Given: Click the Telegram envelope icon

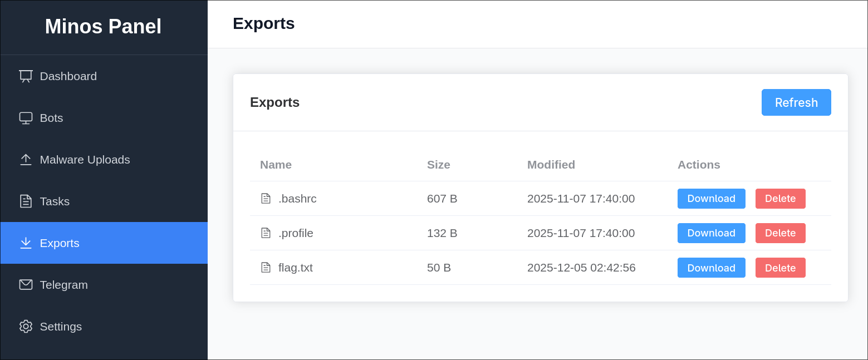Looking at the screenshot, I should pos(26,285).
